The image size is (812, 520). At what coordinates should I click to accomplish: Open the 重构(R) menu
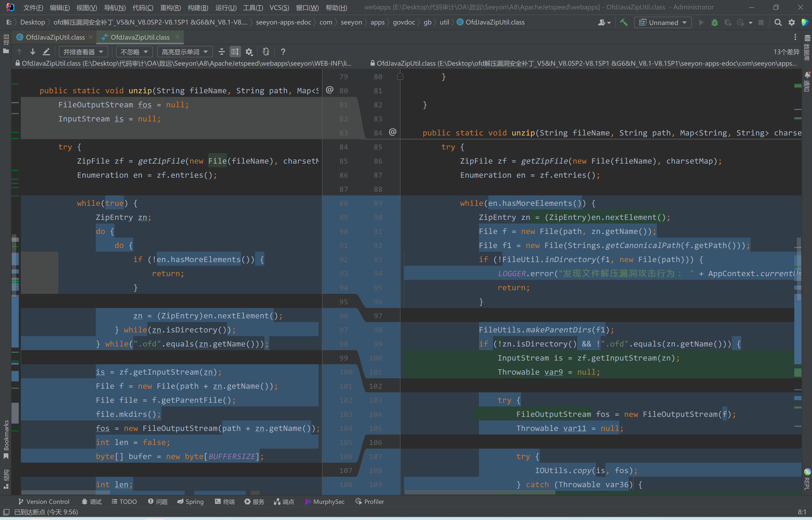170,8
